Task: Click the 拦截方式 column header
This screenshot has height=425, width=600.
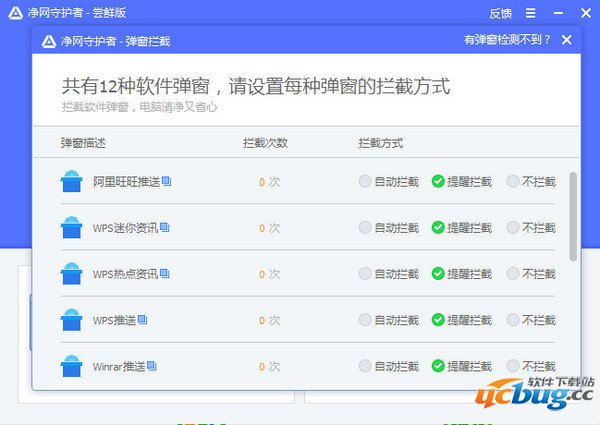Action: 381,143
